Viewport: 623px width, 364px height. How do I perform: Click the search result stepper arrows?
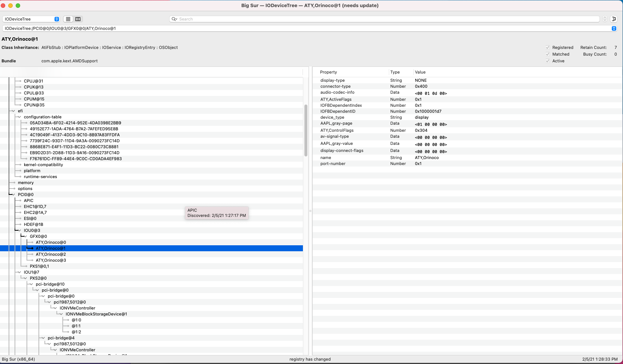[605, 19]
